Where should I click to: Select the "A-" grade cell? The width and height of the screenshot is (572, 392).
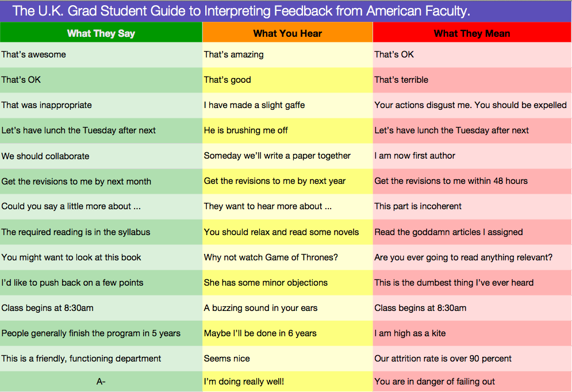[101, 381]
